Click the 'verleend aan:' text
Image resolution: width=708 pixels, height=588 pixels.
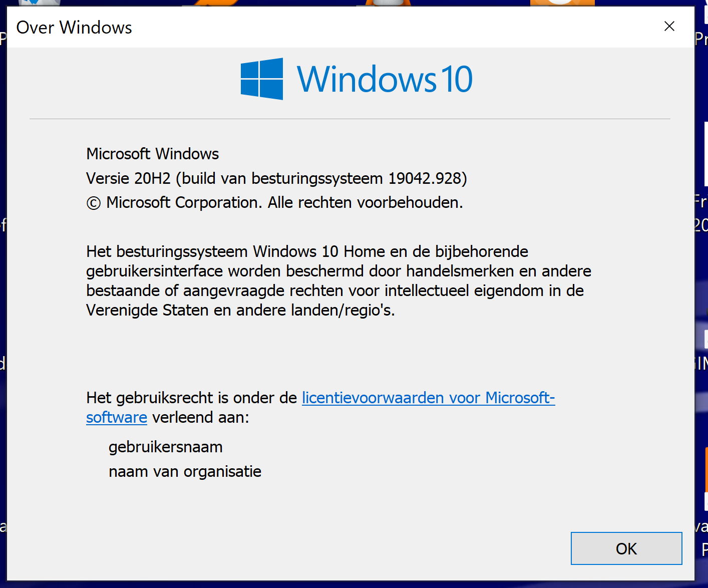[200, 417]
